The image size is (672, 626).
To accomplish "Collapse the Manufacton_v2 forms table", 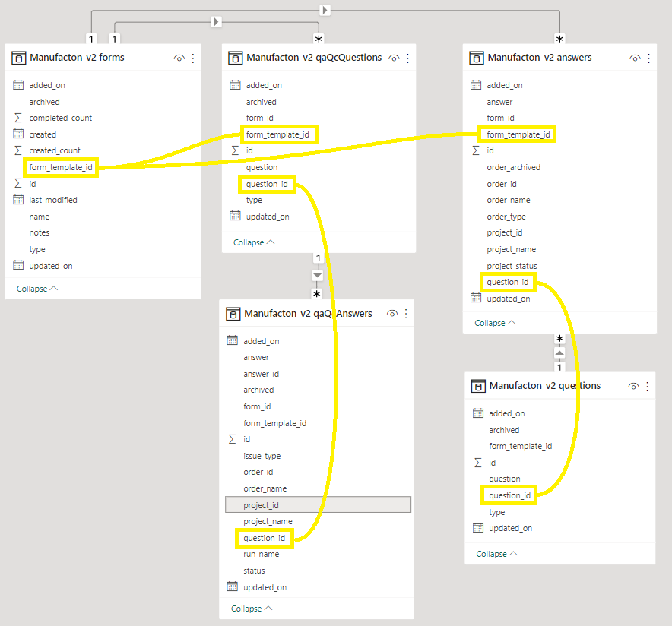I will point(37,289).
